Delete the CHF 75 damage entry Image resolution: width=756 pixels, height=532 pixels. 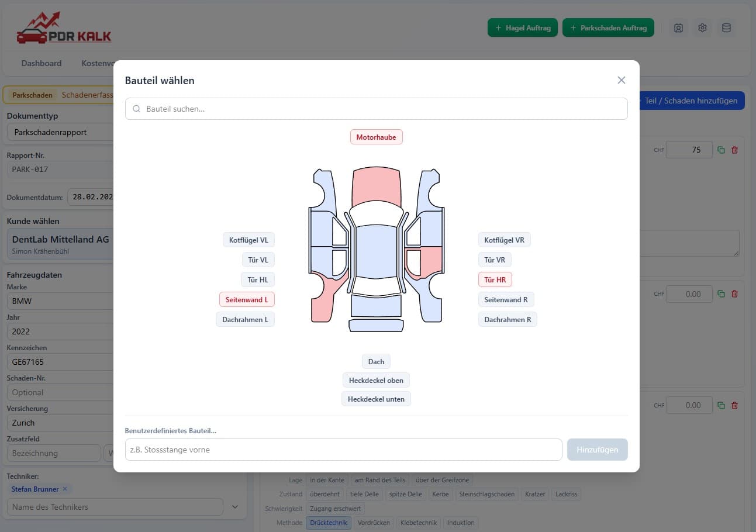tap(735, 150)
